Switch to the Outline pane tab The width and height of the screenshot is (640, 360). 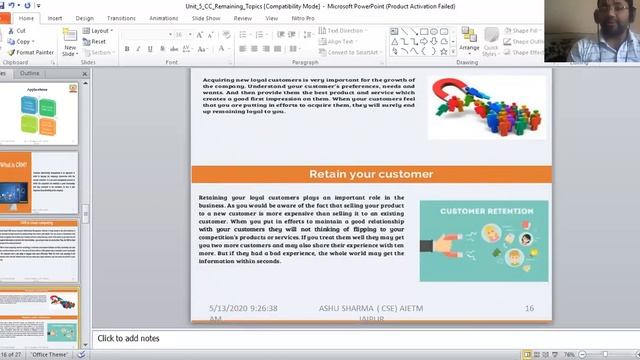[29, 73]
